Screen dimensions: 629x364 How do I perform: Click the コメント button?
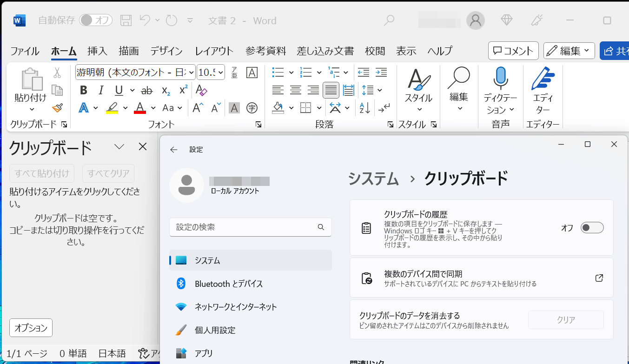coord(513,51)
